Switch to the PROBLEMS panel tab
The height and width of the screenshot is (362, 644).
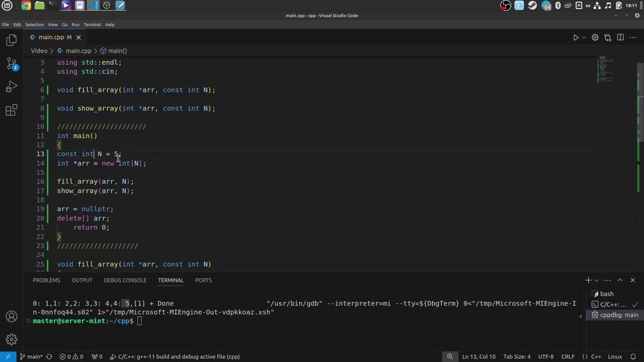pos(46,280)
